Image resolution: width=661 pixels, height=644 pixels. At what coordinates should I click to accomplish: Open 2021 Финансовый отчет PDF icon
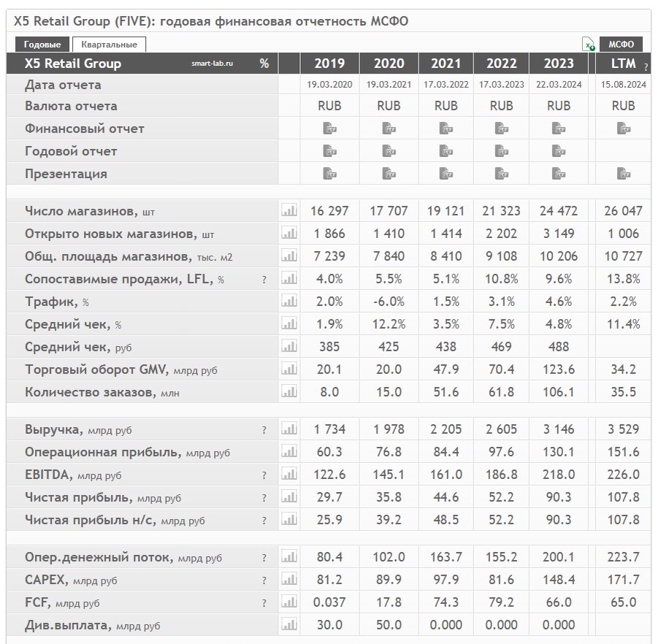point(446,128)
